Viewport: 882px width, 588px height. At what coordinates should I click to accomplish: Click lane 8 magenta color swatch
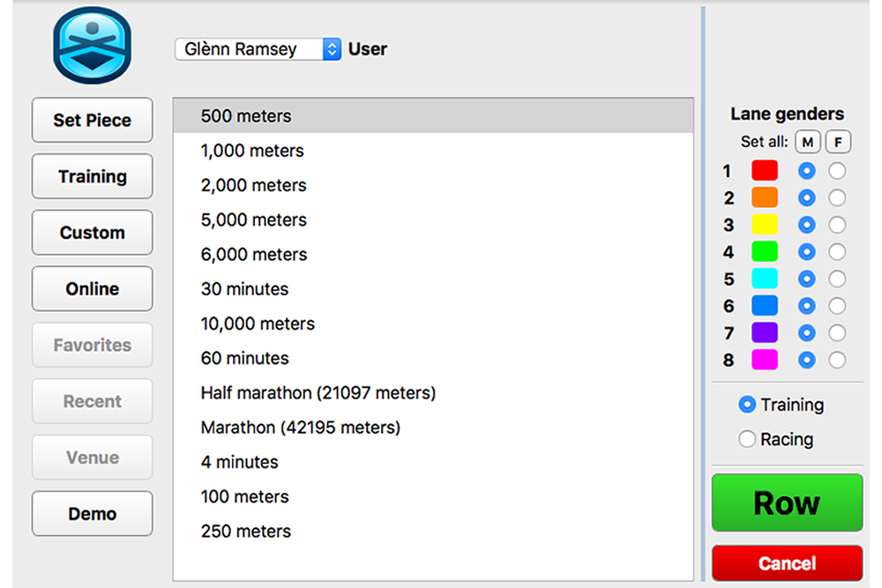pos(764,360)
